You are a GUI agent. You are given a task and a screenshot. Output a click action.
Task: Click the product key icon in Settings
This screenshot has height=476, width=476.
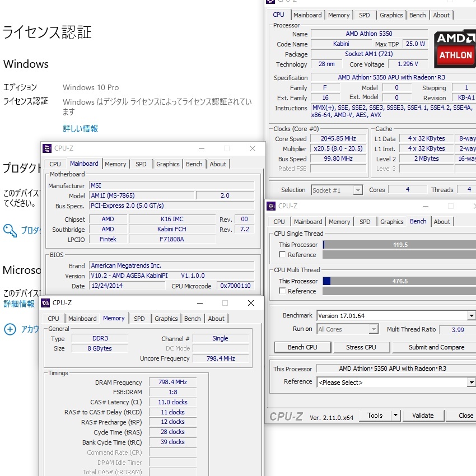point(10,230)
